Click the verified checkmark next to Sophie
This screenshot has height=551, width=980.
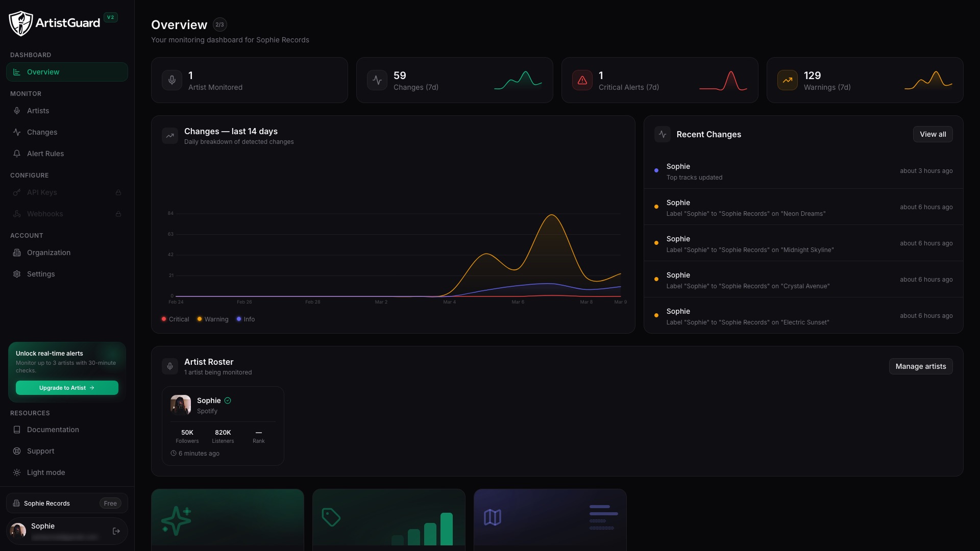tap(228, 400)
